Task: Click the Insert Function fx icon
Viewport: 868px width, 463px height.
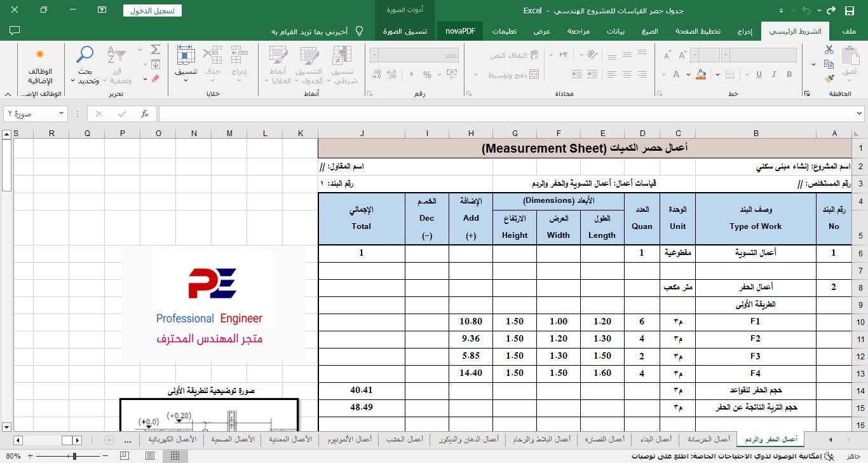Action: pos(145,114)
